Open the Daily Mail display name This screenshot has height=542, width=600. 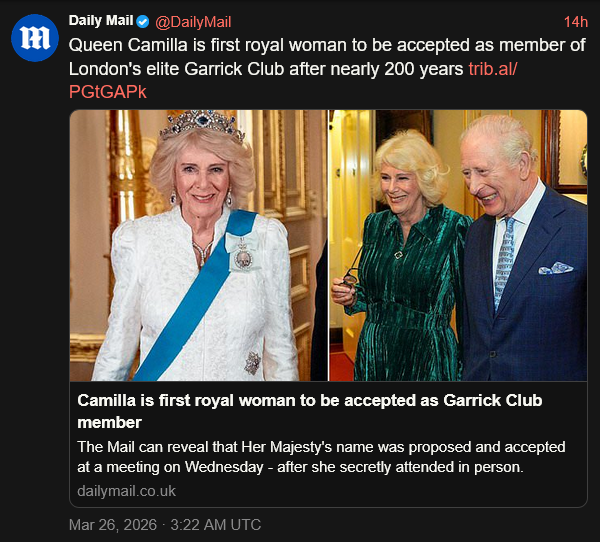pyautogui.click(x=100, y=21)
